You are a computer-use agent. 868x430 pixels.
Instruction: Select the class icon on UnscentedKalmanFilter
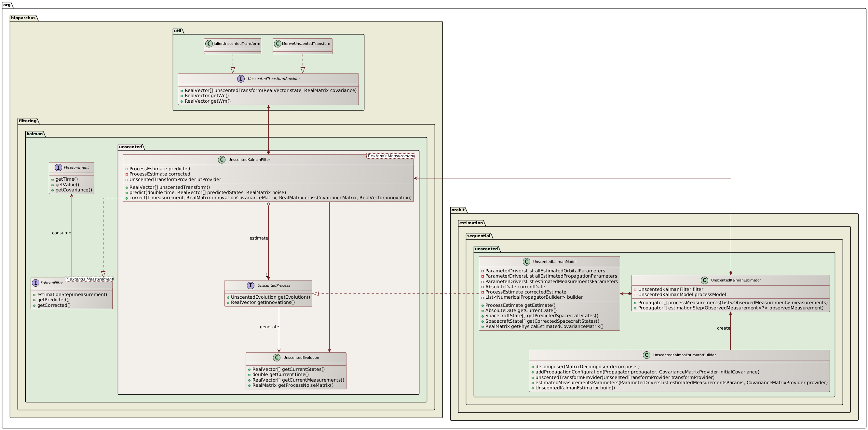tap(222, 160)
